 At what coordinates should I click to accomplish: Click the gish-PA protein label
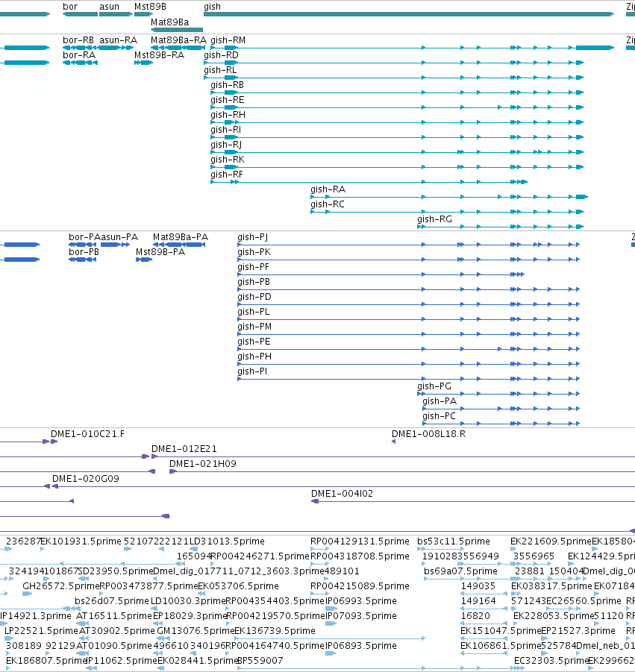click(x=440, y=401)
